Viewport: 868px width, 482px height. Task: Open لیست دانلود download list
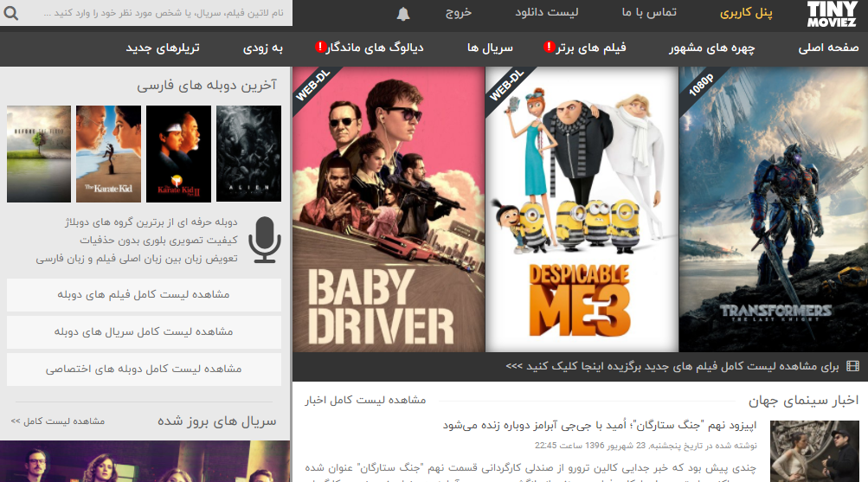tap(546, 12)
